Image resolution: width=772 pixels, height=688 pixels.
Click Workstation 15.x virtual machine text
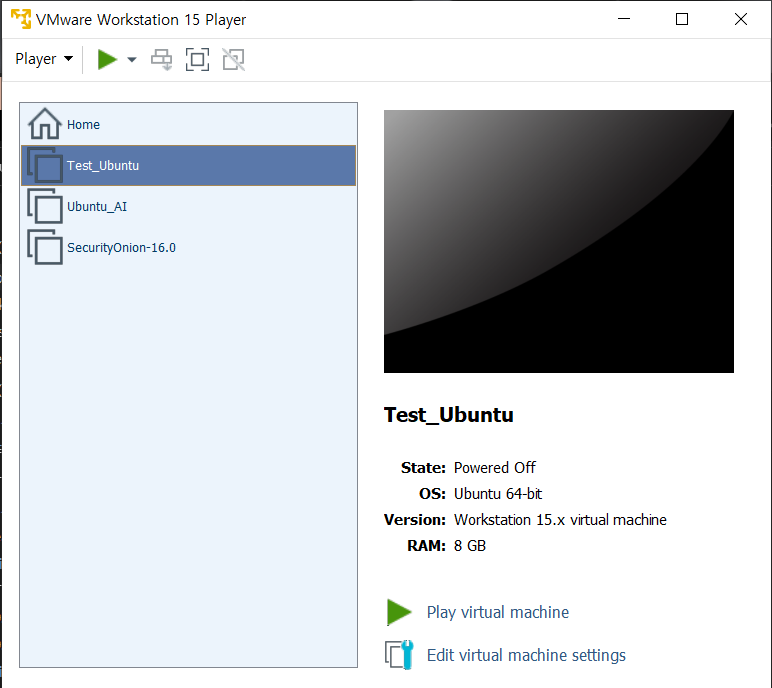(x=560, y=520)
